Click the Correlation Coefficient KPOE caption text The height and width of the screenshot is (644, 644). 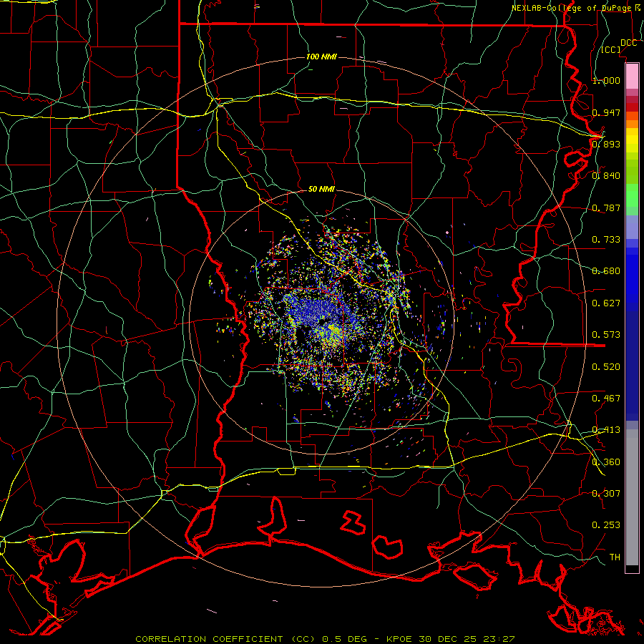click(325, 639)
